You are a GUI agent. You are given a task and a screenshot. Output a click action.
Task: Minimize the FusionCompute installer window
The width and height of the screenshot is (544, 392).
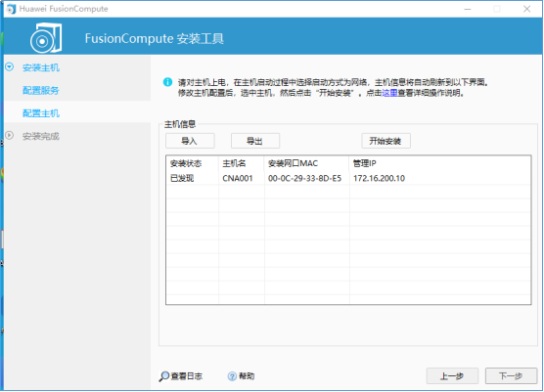point(468,9)
